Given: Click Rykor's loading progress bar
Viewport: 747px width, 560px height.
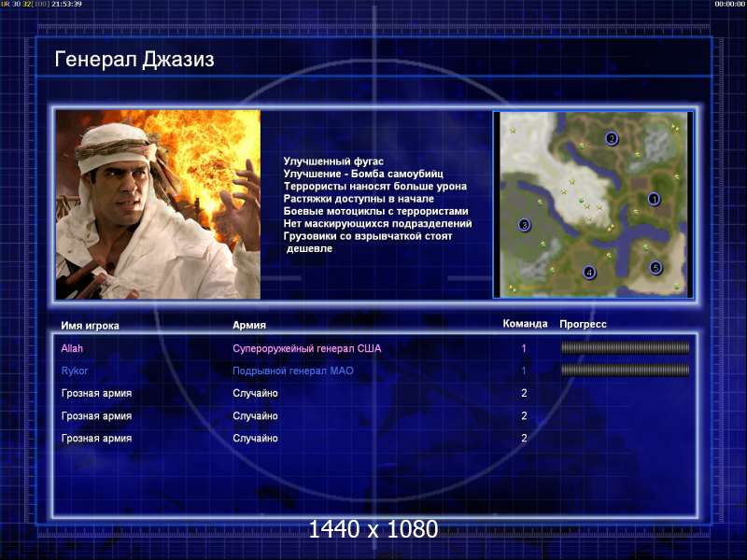Looking at the screenshot, I should coord(625,370).
